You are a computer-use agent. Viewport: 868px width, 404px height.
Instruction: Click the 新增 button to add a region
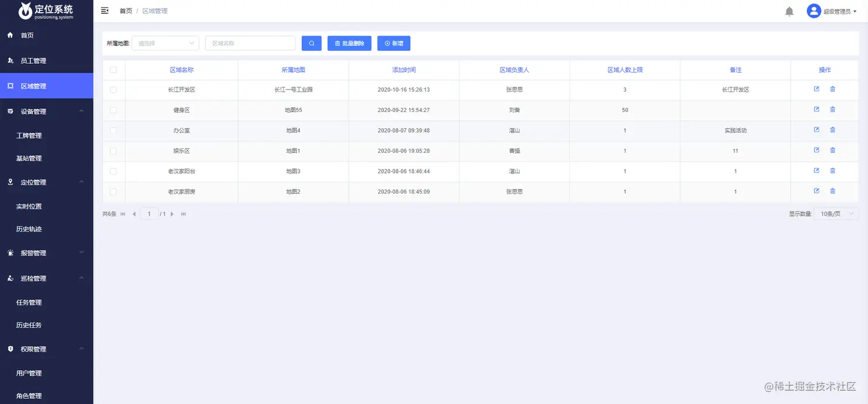[394, 43]
